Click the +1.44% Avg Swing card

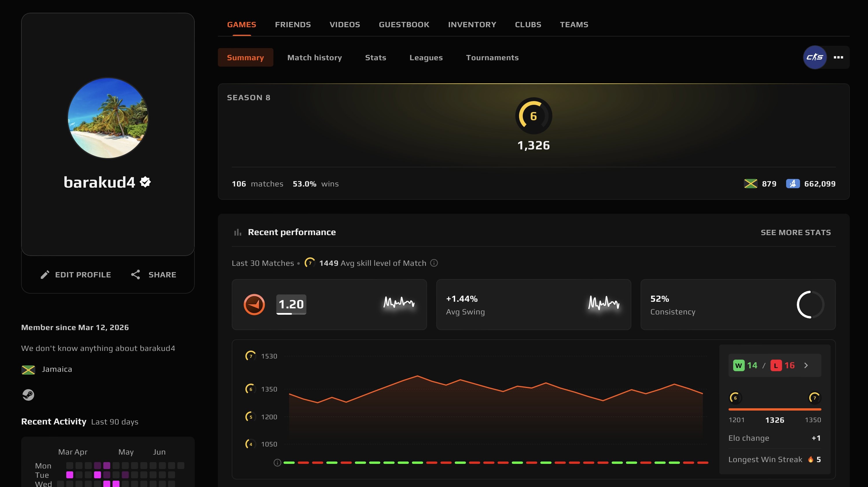(x=534, y=305)
